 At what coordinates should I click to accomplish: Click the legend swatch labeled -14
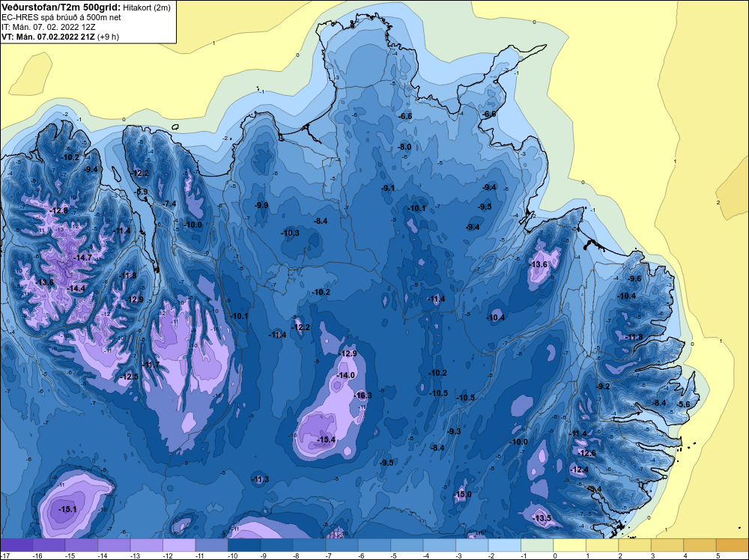pos(114,545)
